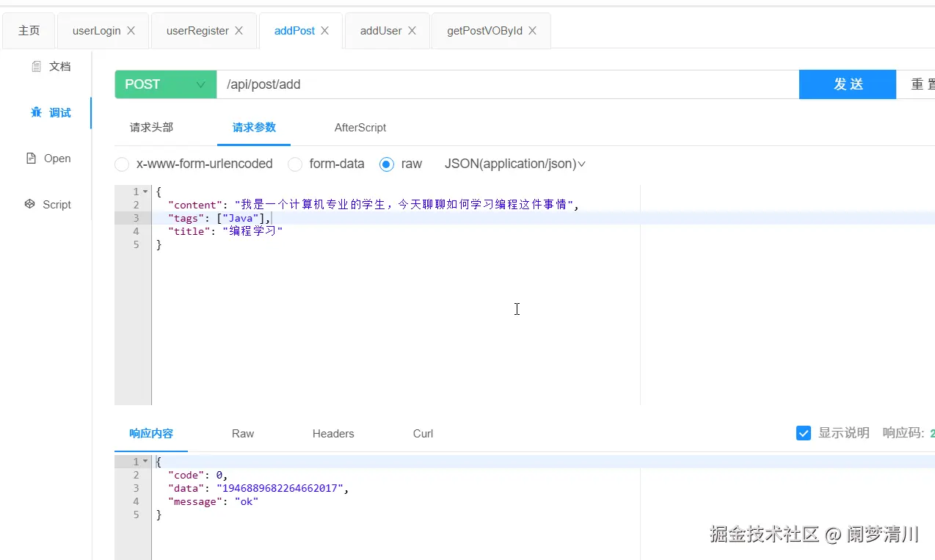Click the Script cube icon

(30, 204)
